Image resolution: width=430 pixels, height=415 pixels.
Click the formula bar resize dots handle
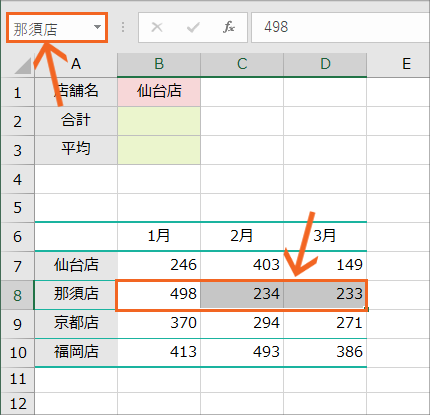click(x=123, y=27)
